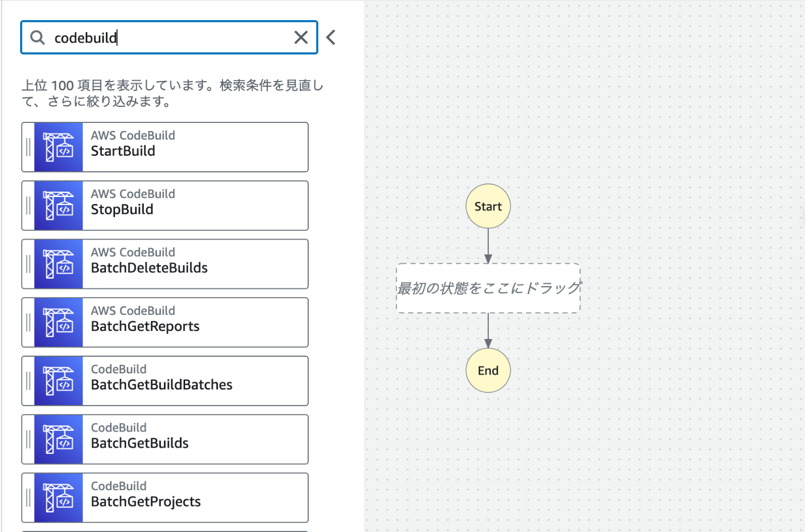Viewport: 805px width, 532px height.
Task: Click CodeBuild label above BatchGetBuildBatches
Action: click(118, 369)
